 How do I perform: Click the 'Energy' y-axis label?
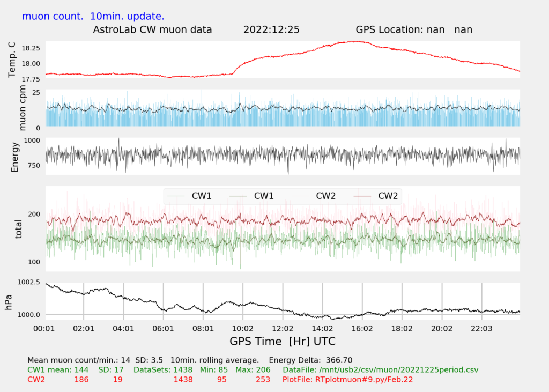coord(15,157)
